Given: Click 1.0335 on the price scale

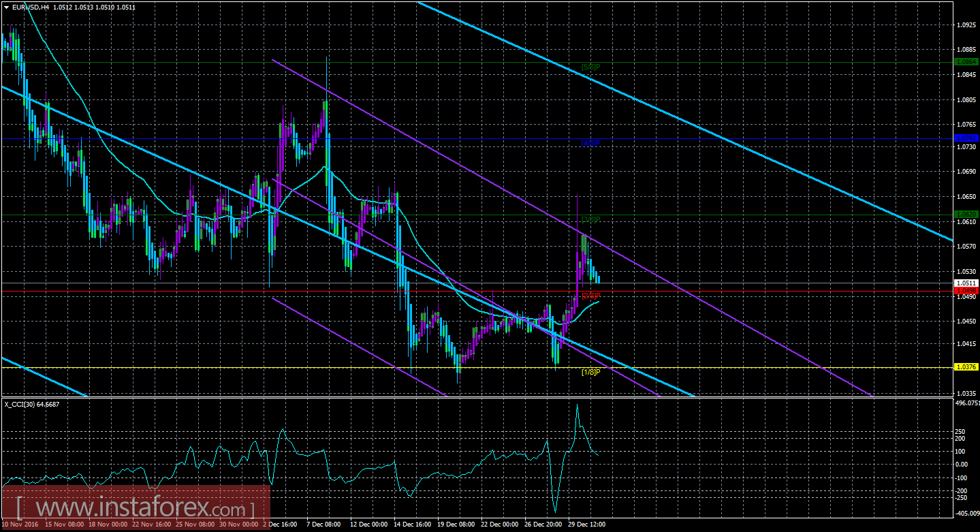Looking at the screenshot, I should click(x=967, y=394).
